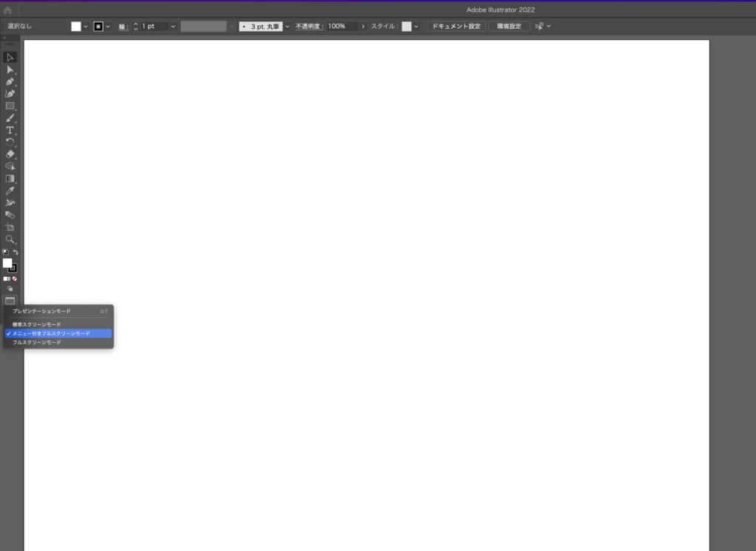Select the Direct Selection tool
Image resolution: width=756 pixels, height=551 pixels.
[x=10, y=69]
